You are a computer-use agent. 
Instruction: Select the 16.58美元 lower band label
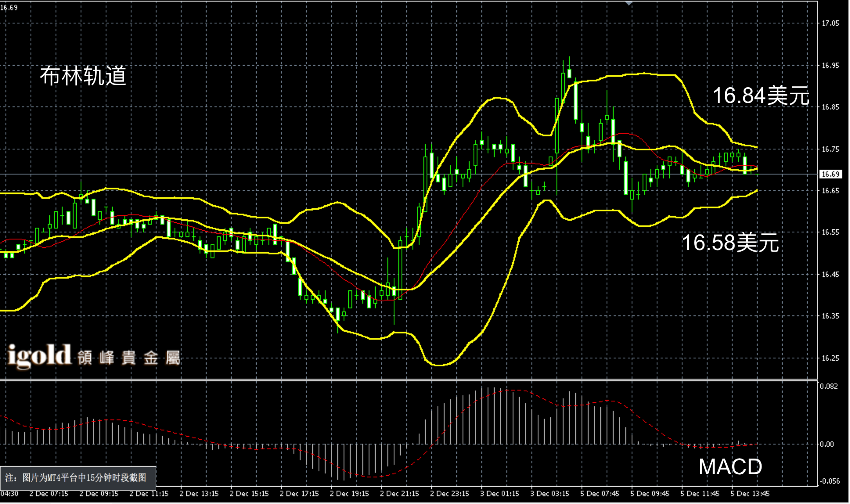[x=730, y=243]
